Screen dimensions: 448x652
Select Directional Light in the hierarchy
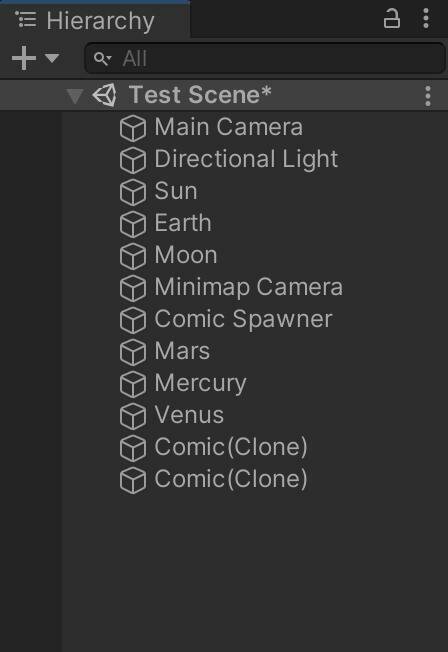pyautogui.click(x=246, y=159)
